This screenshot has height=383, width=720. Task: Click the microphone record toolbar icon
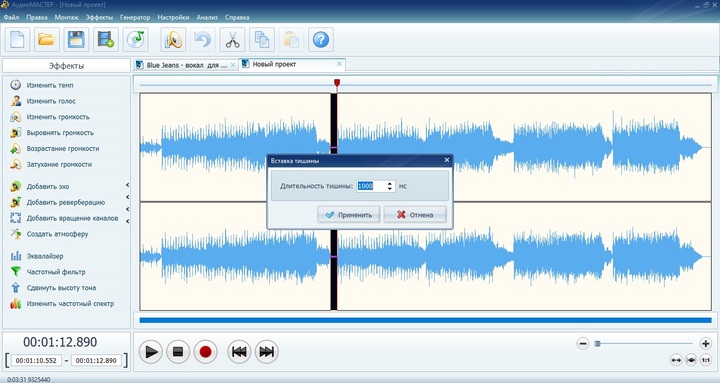coord(173,39)
